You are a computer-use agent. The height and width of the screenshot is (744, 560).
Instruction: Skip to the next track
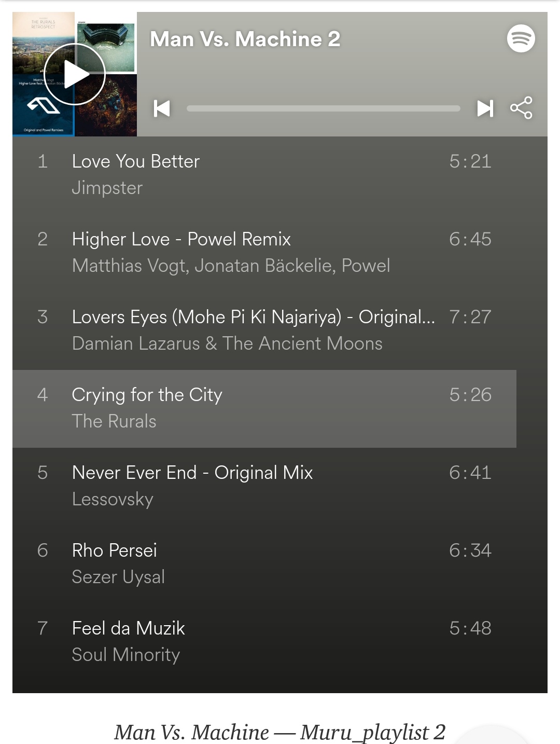click(485, 108)
